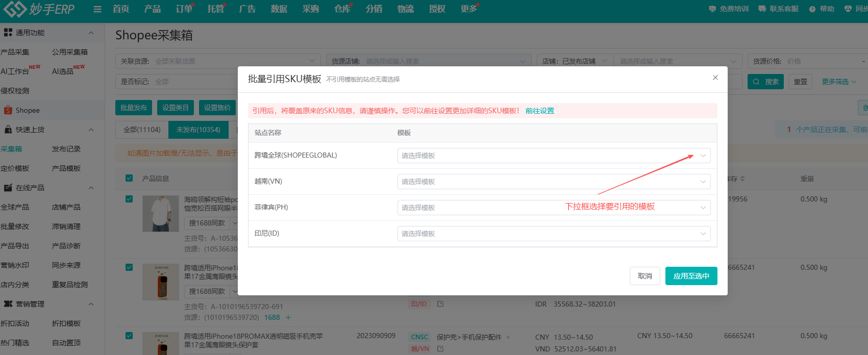Click the plus icon next to 1688 source
Viewport: 868px width, 355px height.
point(288,317)
